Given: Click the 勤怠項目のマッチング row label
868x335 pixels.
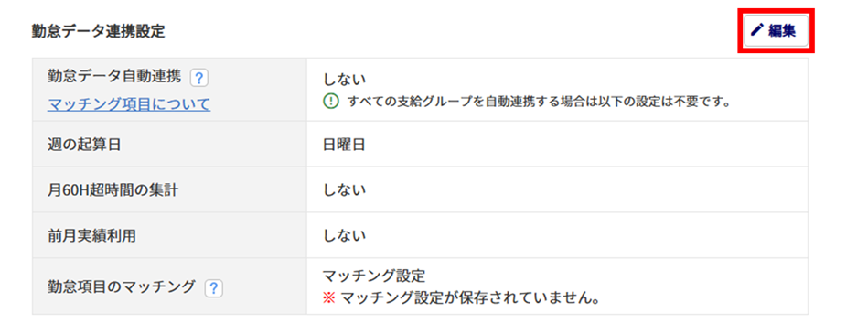Looking at the screenshot, I should click(122, 286).
